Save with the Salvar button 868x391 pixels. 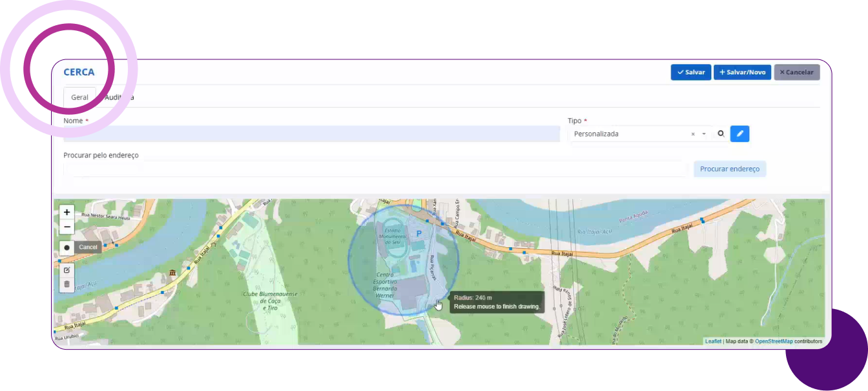point(691,72)
